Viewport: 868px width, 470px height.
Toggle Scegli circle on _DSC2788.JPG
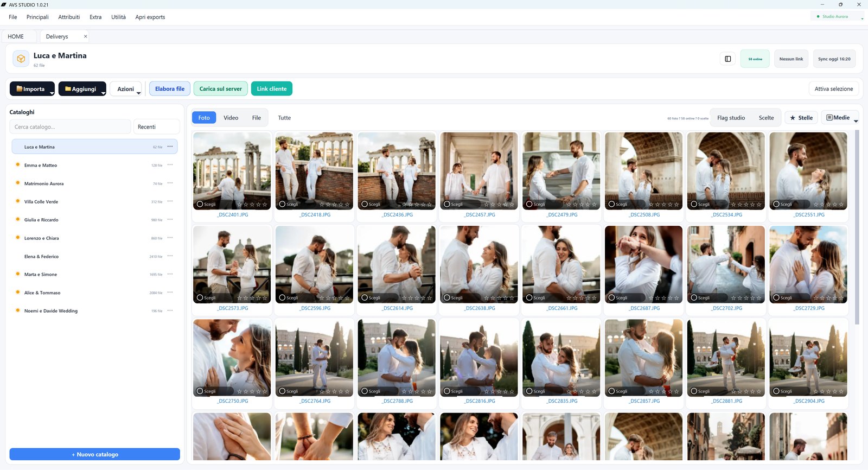pos(365,391)
